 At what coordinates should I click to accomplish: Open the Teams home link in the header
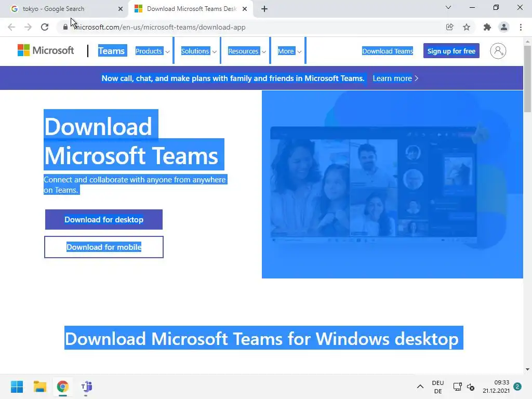point(112,51)
